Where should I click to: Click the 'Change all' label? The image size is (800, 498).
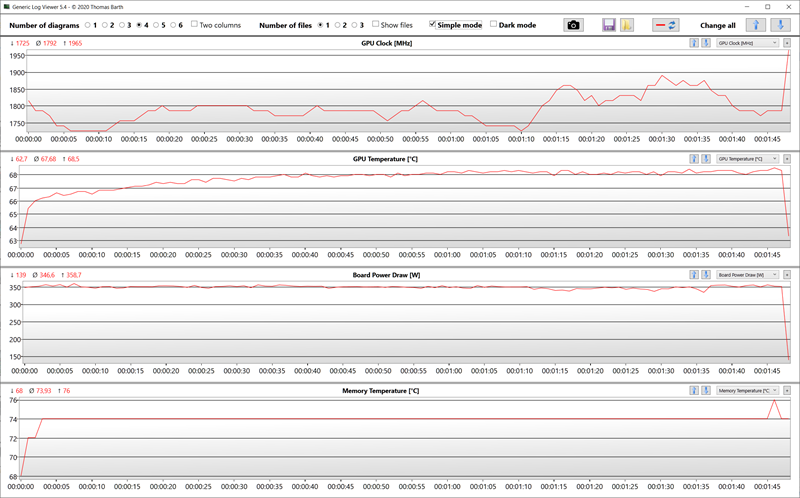tap(718, 26)
